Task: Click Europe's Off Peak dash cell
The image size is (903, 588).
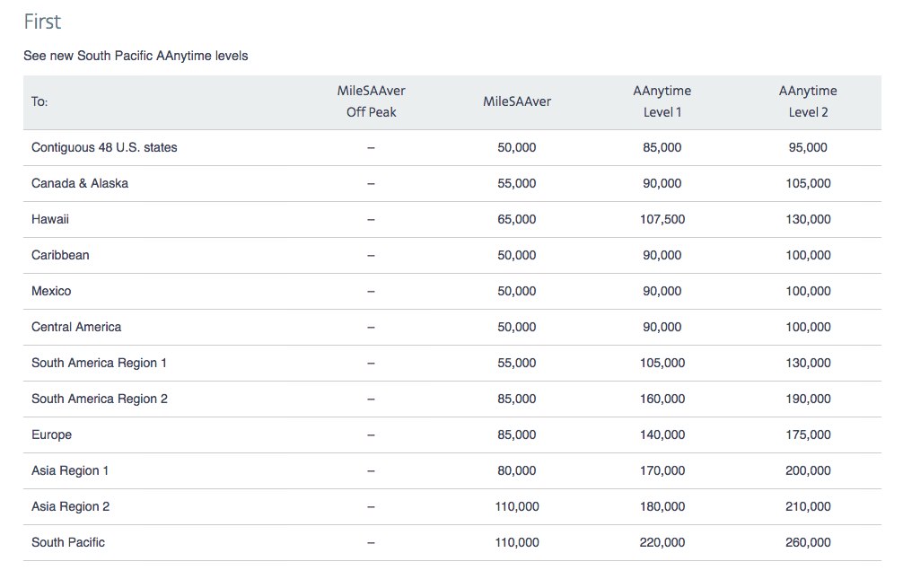Action: pos(371,434)
